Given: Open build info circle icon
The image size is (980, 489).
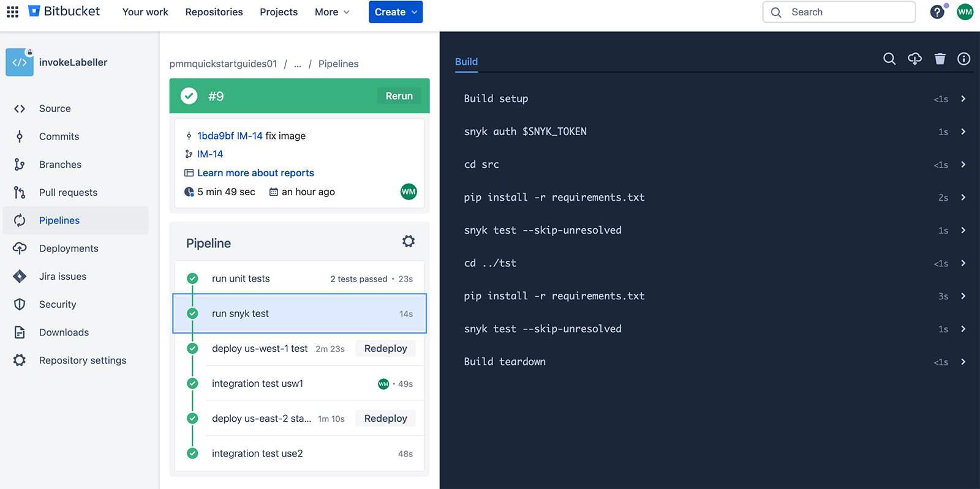Looking at the screenshot, I should pyautogui.click(x=963, y=59).
